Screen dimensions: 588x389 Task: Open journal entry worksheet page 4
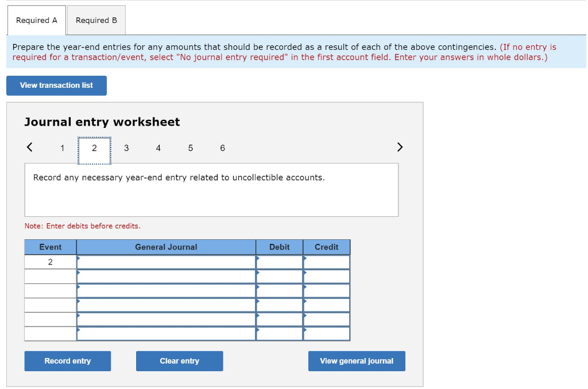click(158, 148)
